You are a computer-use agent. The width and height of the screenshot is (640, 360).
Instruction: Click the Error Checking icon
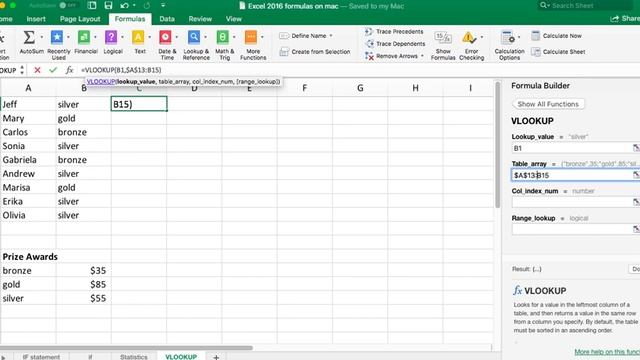point(469,38)
